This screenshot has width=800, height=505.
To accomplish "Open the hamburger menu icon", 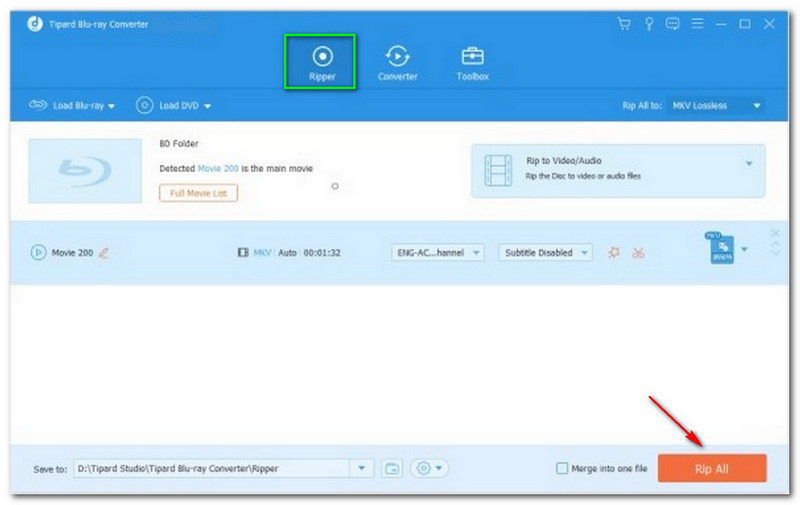I will (x=697, y=23).
